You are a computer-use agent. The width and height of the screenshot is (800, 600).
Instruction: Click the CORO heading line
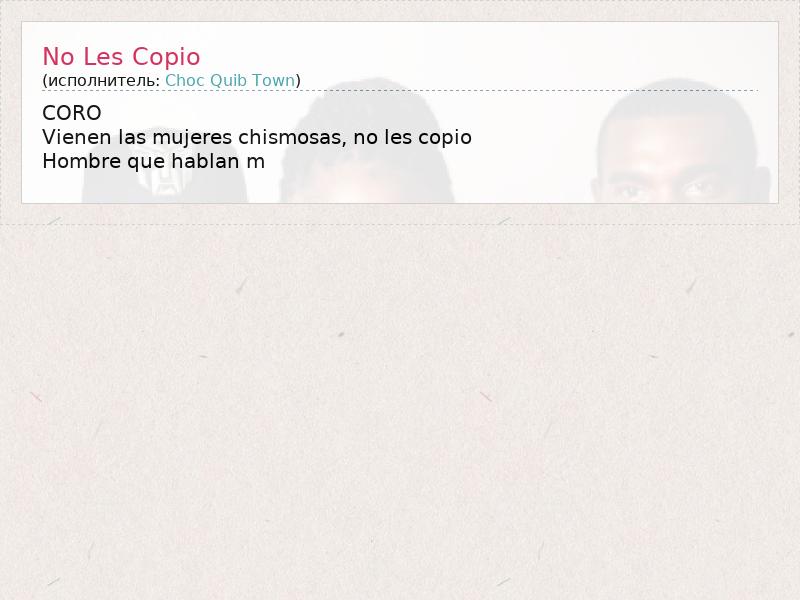pyautogui.click(x=72, y=113)
